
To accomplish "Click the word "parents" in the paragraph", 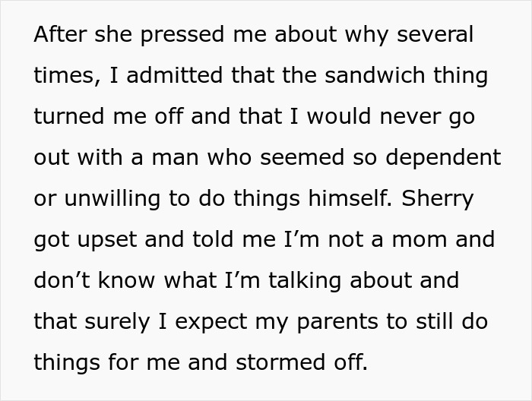I will pyautogui.click(x=337, y=322).
